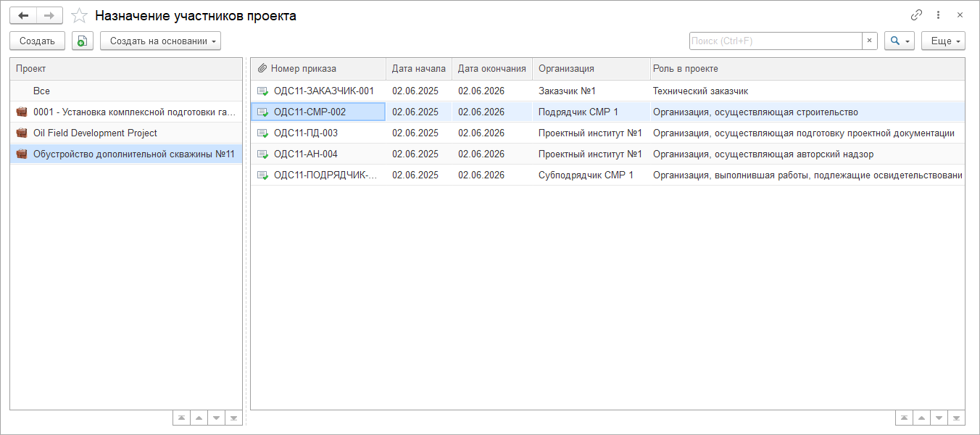This screenshot has height=435, width=980.
Task: Open the search magnifier dropdown
Action: click(x=899, y=41)
